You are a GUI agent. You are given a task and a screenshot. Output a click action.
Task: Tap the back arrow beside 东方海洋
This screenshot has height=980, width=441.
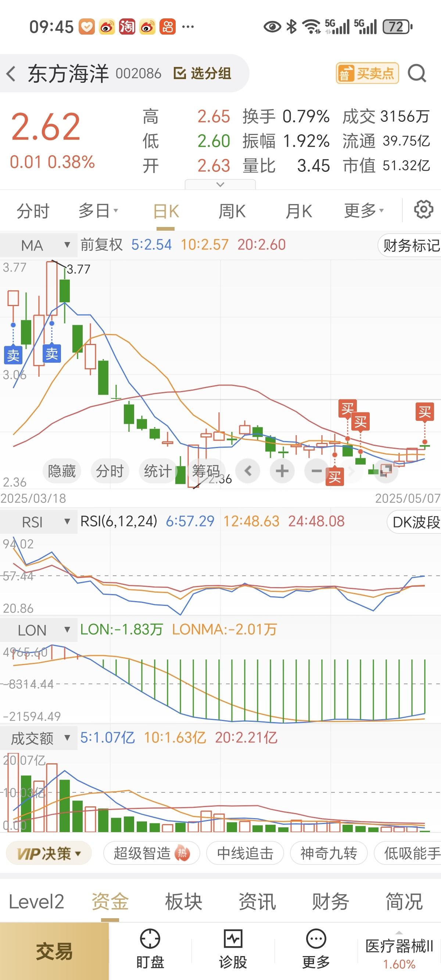tap(11, 74)
